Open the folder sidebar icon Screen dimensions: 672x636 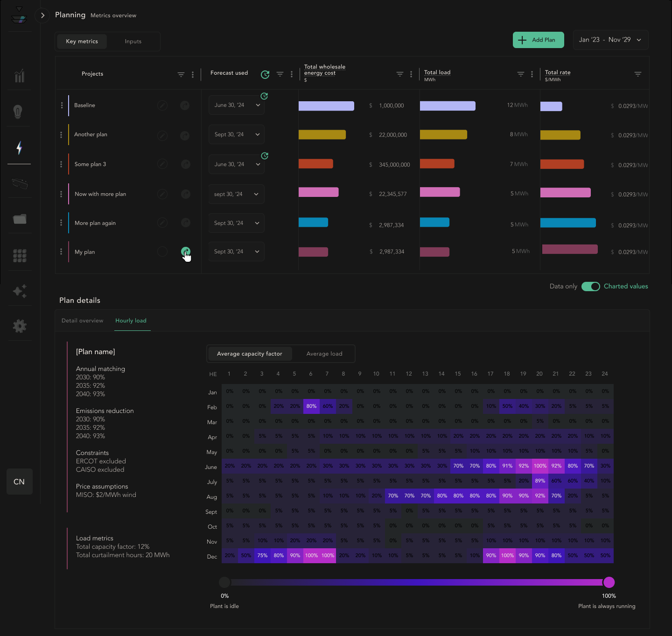coord(20,219)
